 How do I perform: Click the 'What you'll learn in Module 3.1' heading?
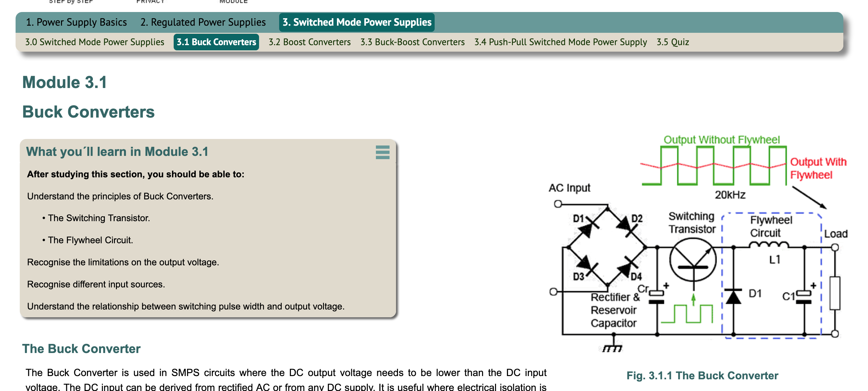[x=117, y=152]
